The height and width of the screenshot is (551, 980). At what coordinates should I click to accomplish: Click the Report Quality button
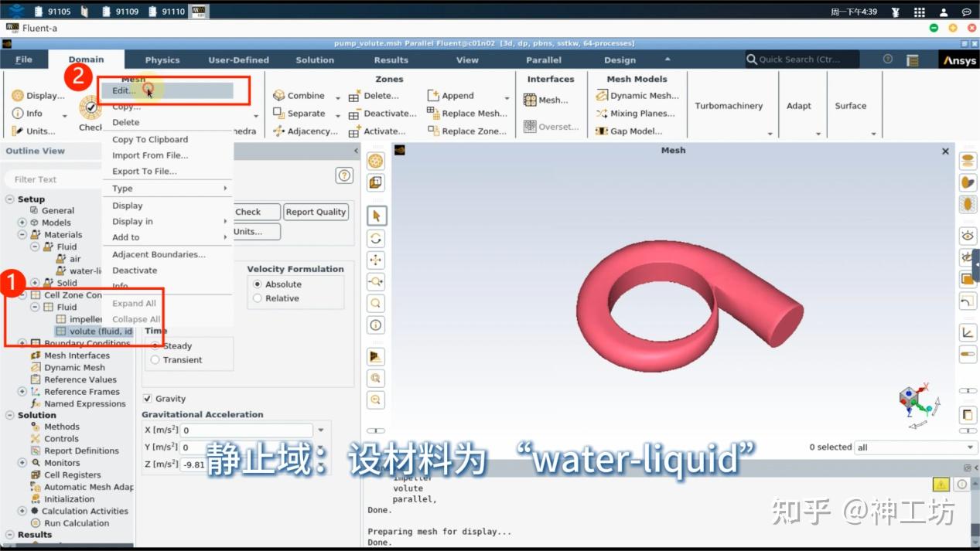316,212
